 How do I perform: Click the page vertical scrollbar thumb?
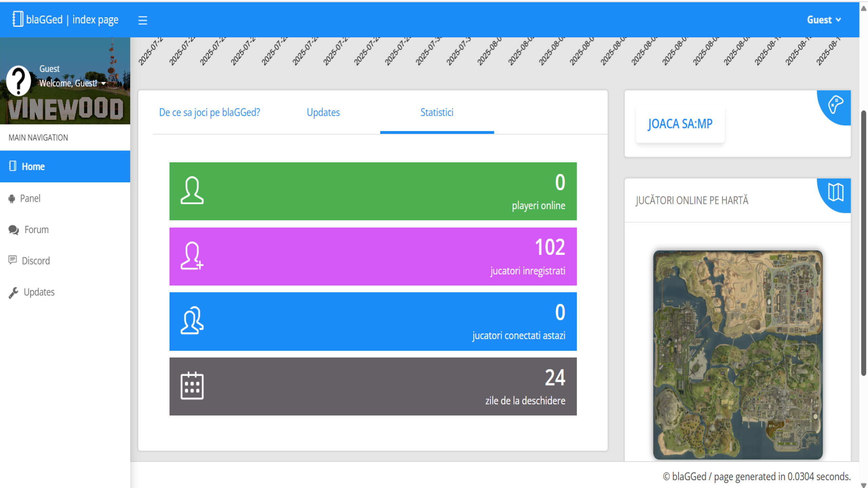tap(864, 243)
